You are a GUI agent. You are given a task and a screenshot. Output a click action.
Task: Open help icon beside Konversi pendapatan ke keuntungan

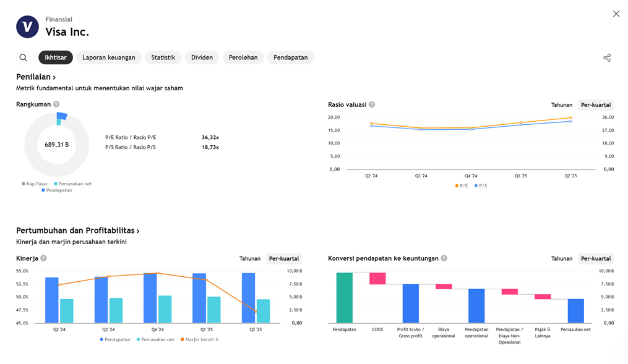444,258
